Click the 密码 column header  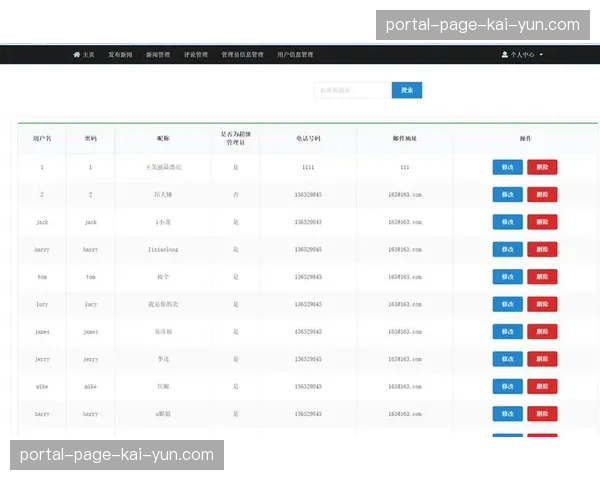[91, 139]
